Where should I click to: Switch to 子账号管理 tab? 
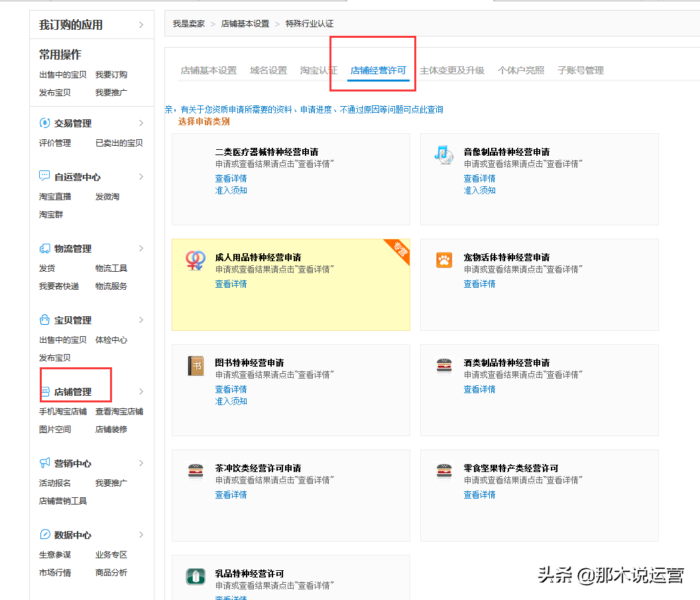coord(581,70)
